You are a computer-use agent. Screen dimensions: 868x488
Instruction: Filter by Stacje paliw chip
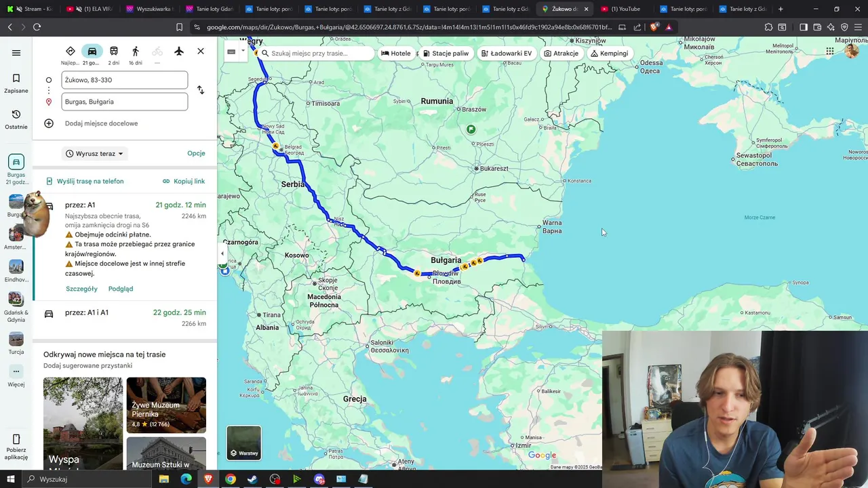(446, 54)
